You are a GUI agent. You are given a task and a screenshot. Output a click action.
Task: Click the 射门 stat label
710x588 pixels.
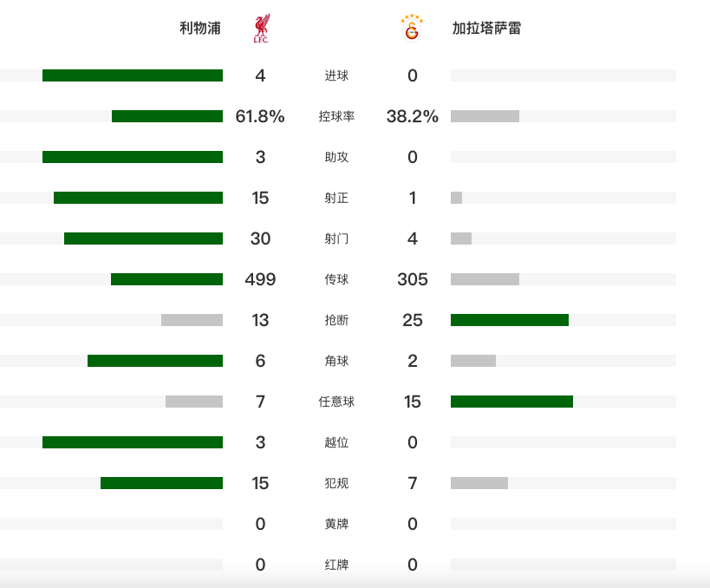336,238
